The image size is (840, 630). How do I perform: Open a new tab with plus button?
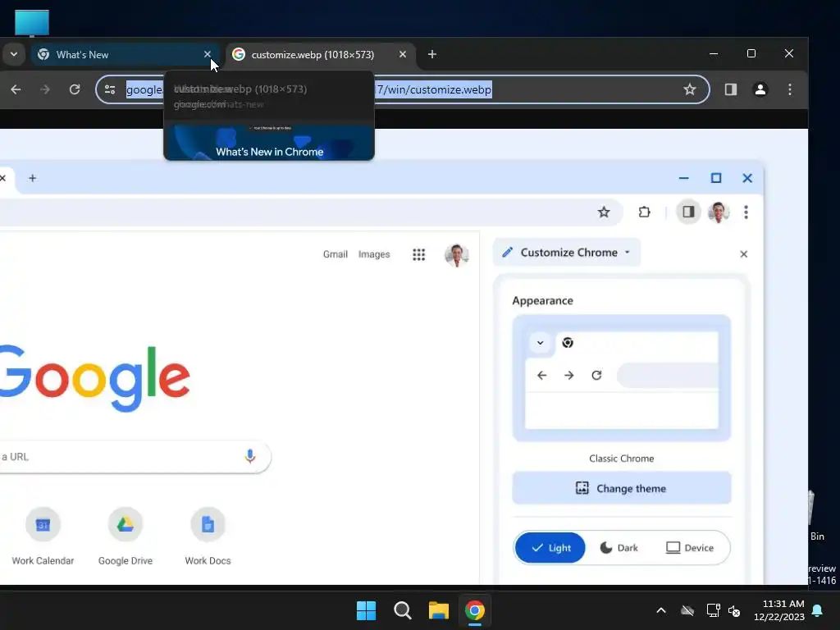click(432, 54)
